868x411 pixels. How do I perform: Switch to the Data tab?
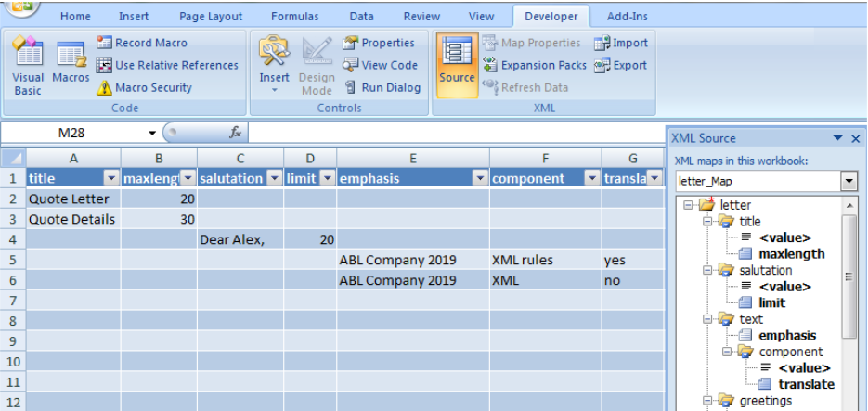(361, 17)
